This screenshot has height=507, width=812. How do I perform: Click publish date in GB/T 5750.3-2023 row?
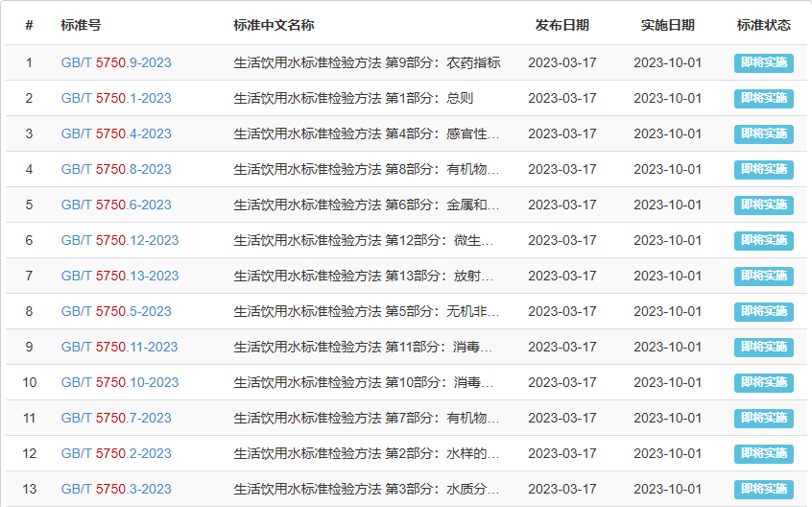(561, 489)
